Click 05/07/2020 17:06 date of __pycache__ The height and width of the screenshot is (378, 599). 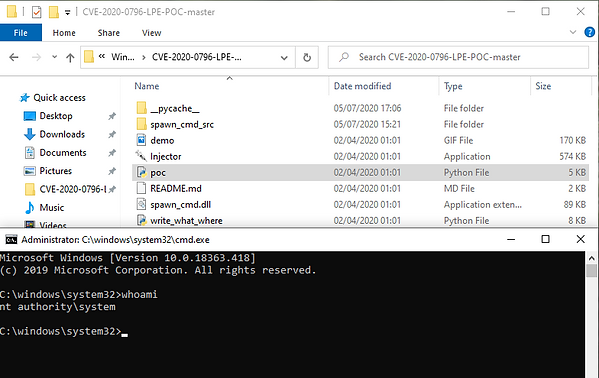click(x=367, y=108)
